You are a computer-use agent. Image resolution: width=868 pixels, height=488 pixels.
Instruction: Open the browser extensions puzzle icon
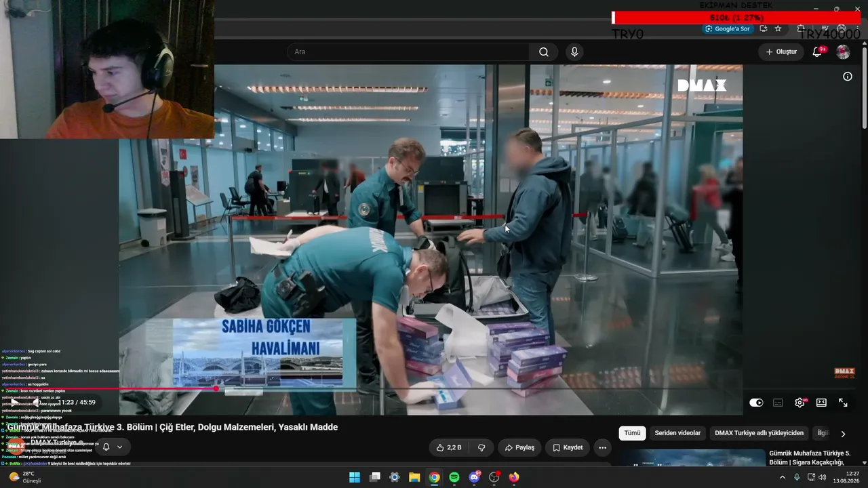tap(801, 28)
